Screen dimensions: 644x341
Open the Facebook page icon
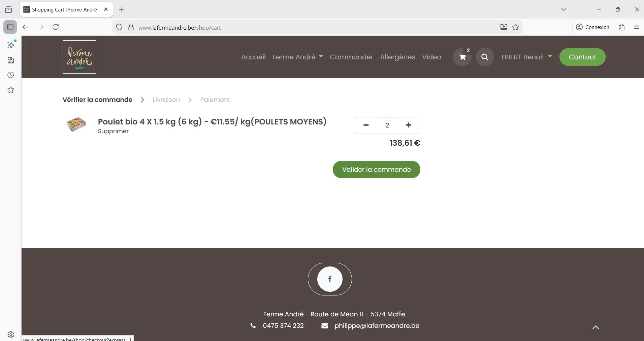point(330,279)
